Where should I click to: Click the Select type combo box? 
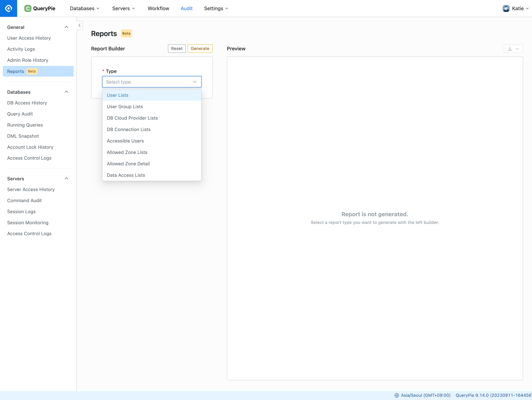coord(152,82)
